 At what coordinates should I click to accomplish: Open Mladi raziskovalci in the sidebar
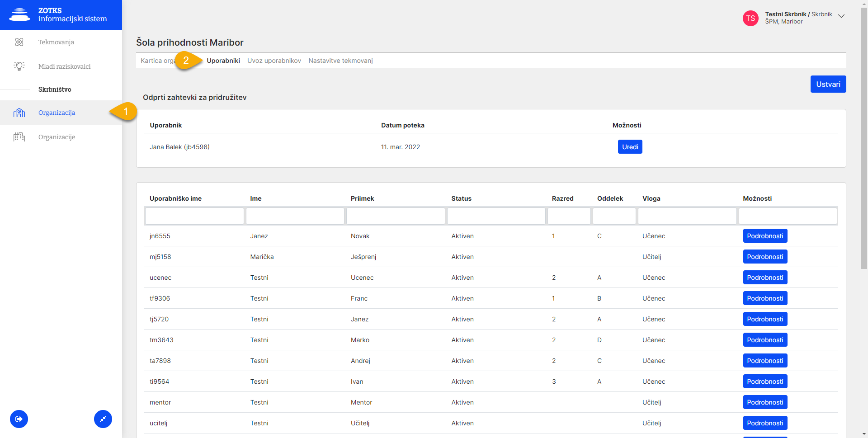(x=64, y=66)
